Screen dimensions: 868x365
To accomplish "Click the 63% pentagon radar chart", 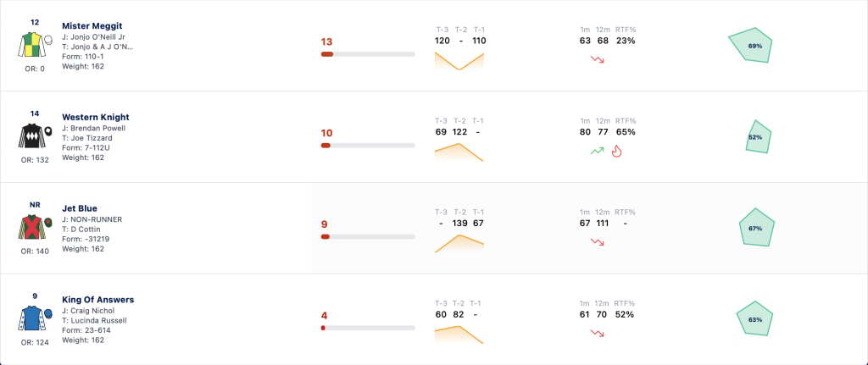I will [754, 318].
